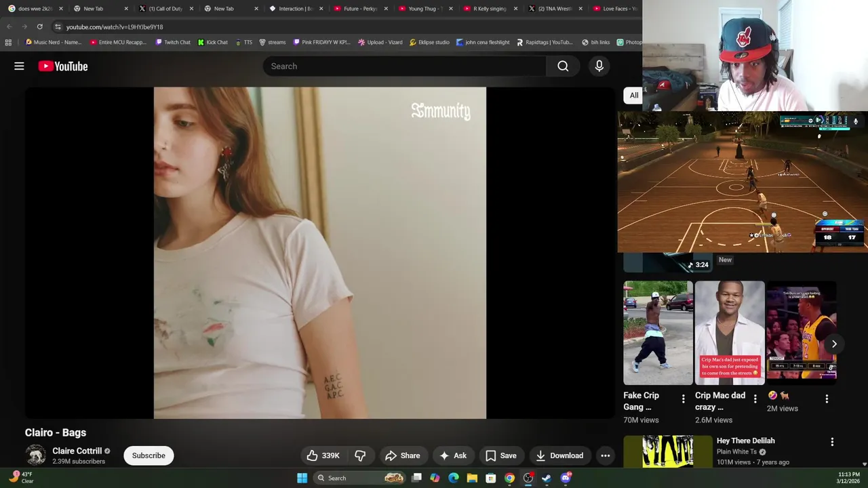
Task: Close the 'does wwe 2k26' tab
Action: coord(61,9)
